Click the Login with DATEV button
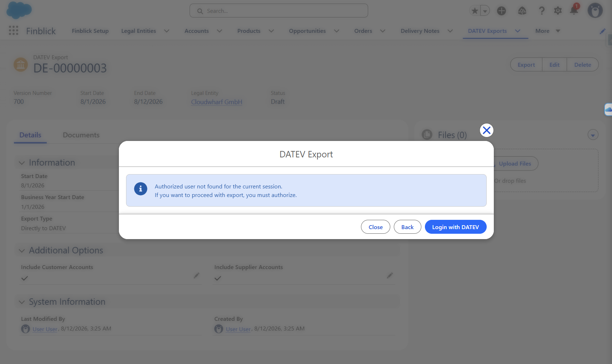The image size is (612, 364). [x=456, y=227]
